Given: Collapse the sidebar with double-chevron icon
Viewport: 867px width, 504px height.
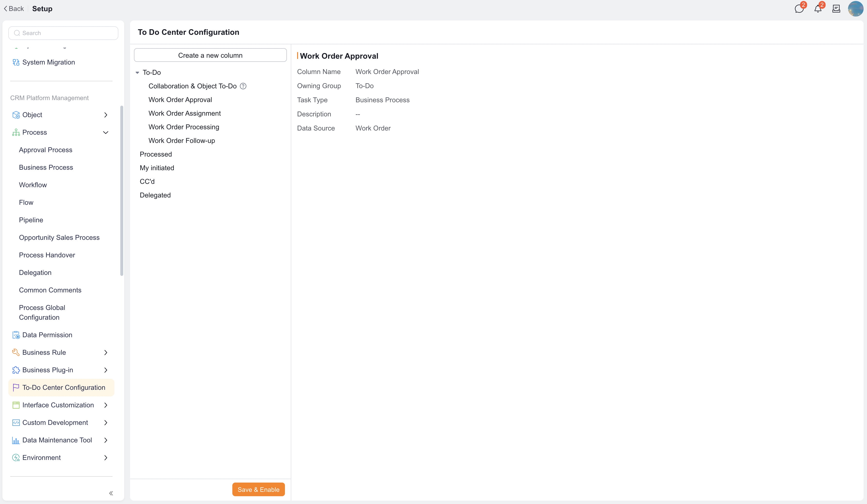Looking at the screenshot, I should click(x=111, y=493).
